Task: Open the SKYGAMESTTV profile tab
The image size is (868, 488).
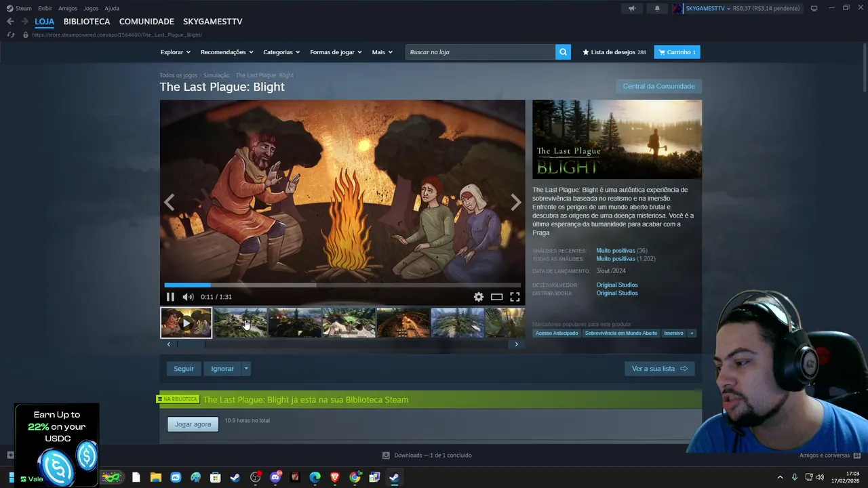Action: tap(212, 22)
